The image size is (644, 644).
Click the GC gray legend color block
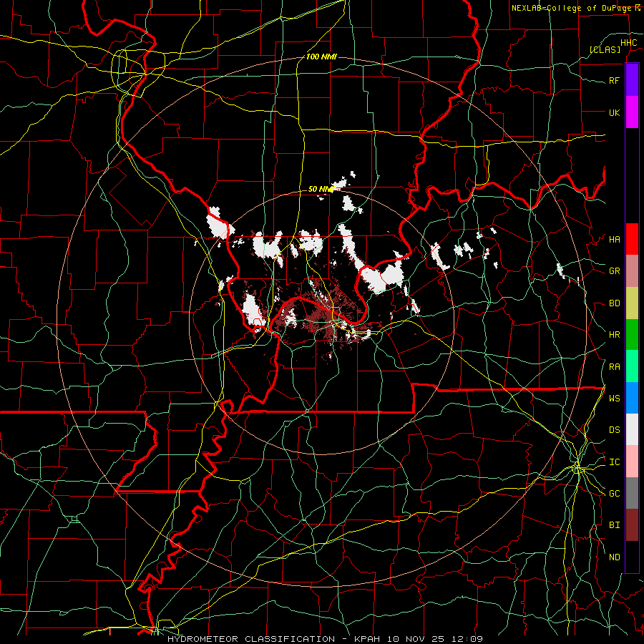[632, 493]
